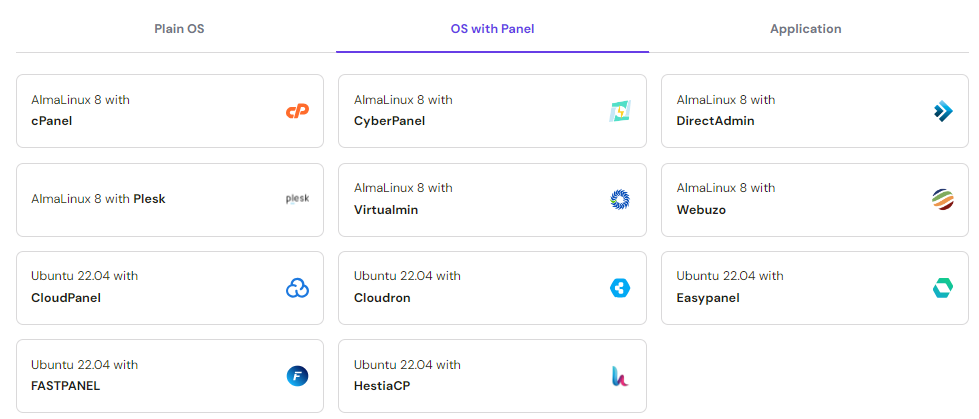This screenshot has height=419, width=979.
Task: Pick Ubuntu 22.04 with Easypanel label
Action: [x=730, y=287]
